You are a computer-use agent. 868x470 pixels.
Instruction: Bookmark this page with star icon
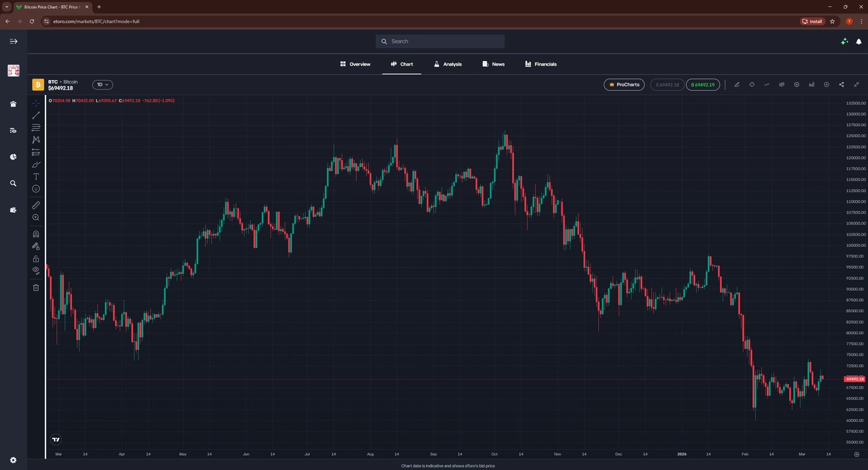[833, 21]
